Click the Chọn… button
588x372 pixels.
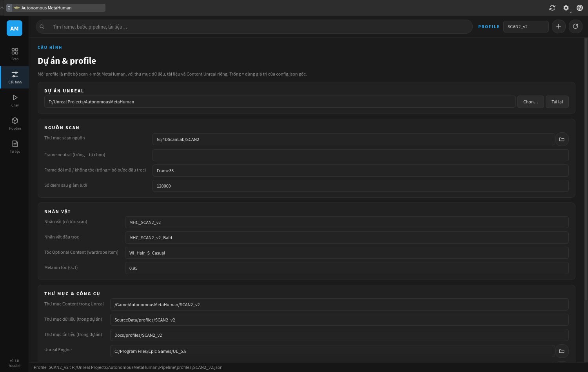tap(531, 102)
